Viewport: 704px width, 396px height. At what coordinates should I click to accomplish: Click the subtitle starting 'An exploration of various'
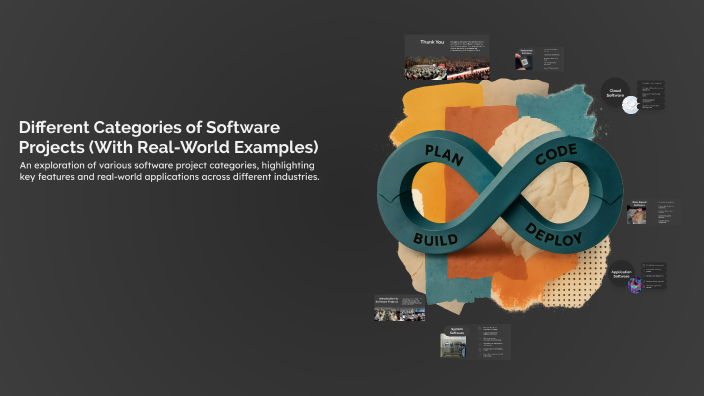coord(169,171)
